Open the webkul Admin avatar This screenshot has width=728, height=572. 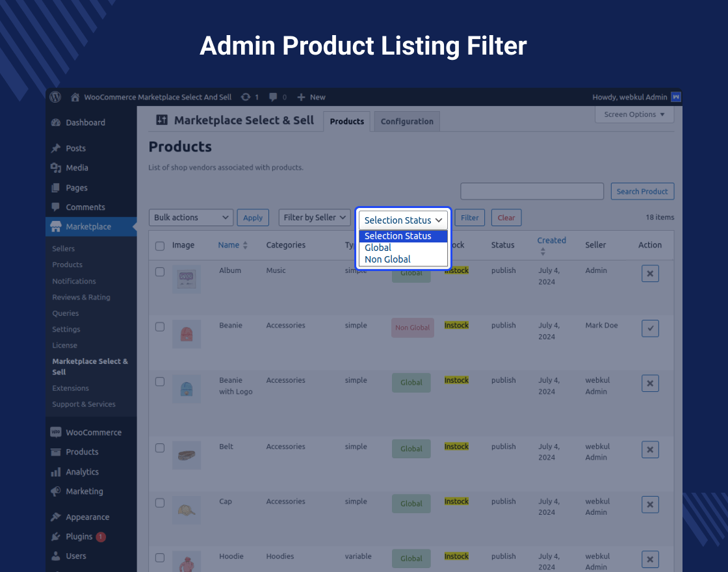pos(676,97)
